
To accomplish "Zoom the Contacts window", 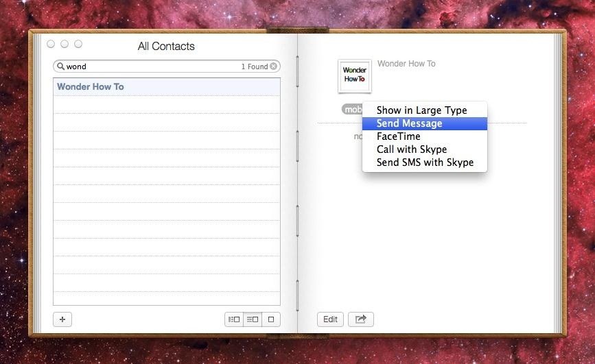I will [78, 44].
